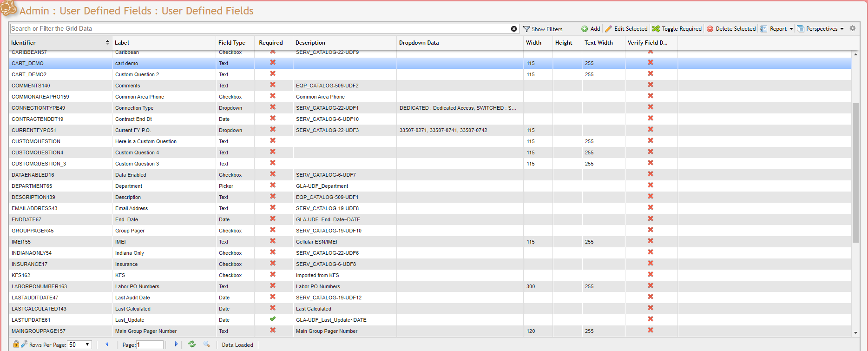Toggle Required status for CART_DEMO row

[x=273, y=62]
